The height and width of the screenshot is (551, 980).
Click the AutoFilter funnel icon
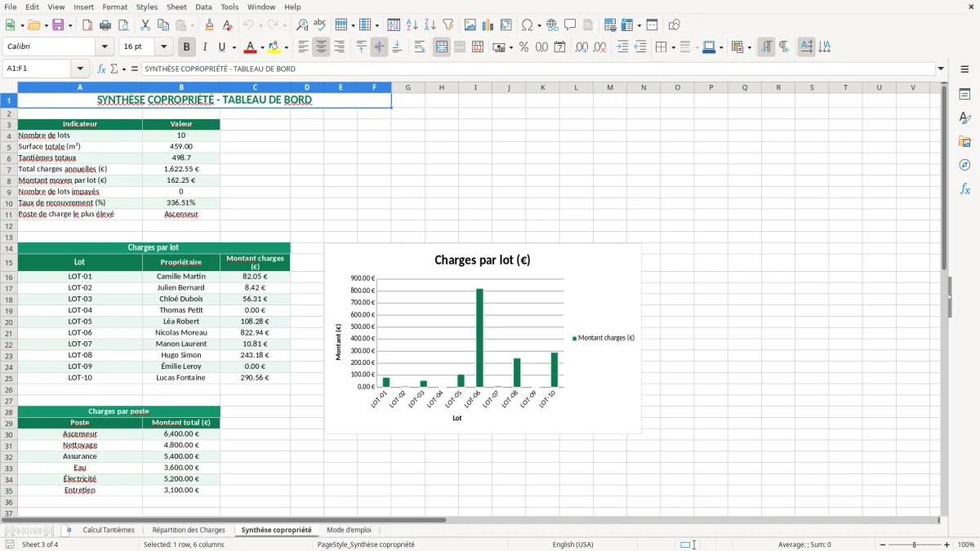(x=448, y=25)
